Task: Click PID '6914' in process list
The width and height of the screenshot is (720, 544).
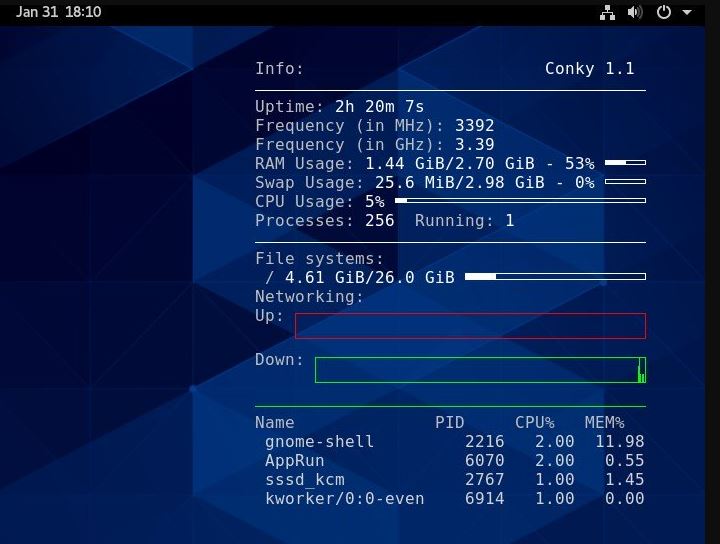Action: 484,499
